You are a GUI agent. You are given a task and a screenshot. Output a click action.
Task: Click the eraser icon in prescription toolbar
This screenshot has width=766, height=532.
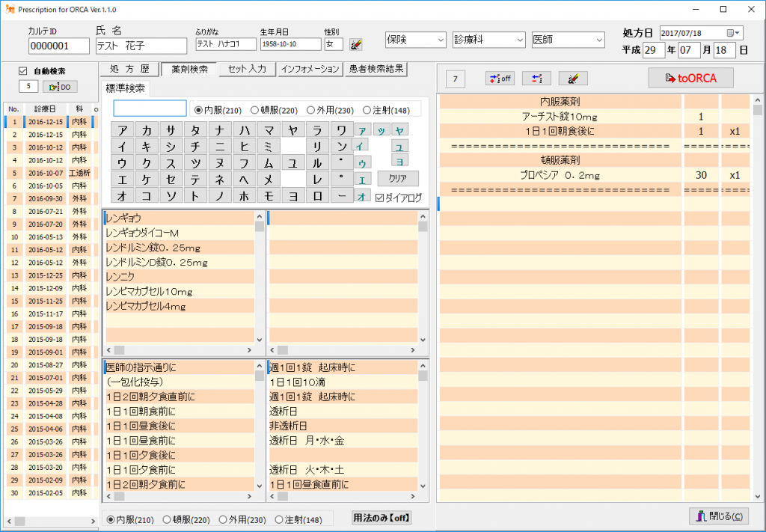point(573,79)
